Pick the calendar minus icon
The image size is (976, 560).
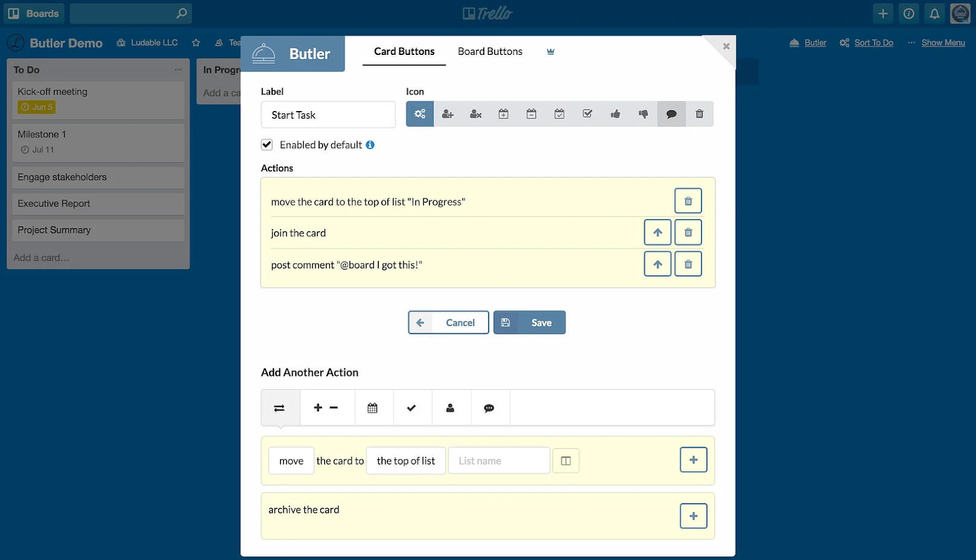tap(531, 114)
